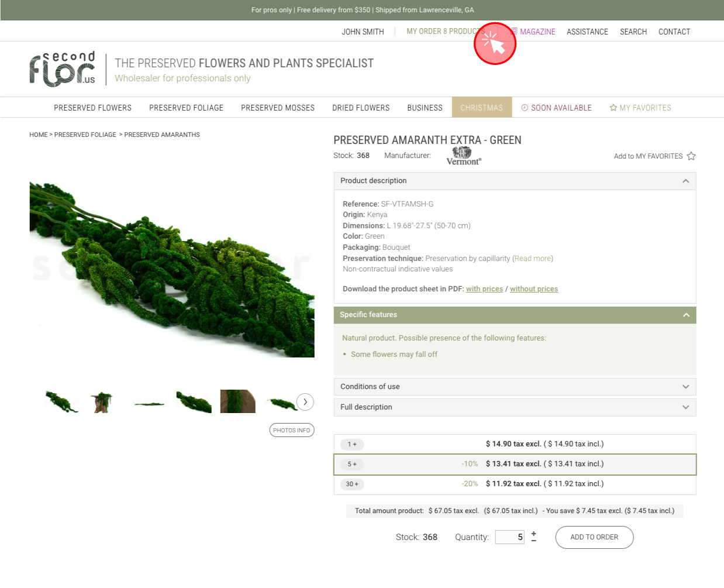Click the Second Flor logo
The height and width of the screenshot is (588, 724).
click(x=63, y=69)
